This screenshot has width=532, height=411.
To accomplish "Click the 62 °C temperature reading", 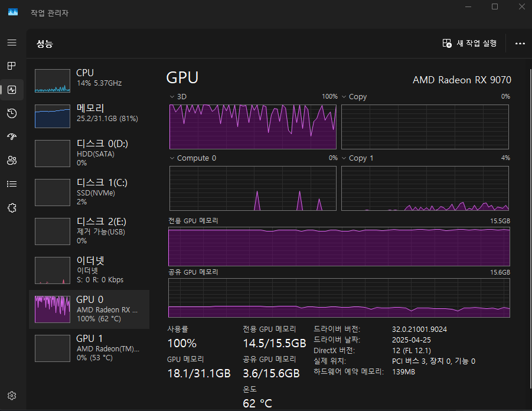I will pyautogui.click(x=257, y=403).
